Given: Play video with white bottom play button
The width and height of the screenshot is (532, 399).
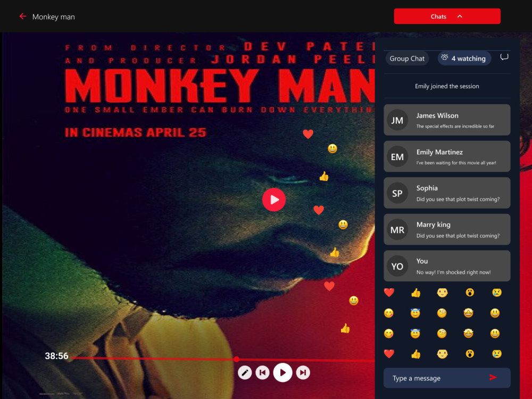Looking at the screenshot, I should (x=282, y=372).
